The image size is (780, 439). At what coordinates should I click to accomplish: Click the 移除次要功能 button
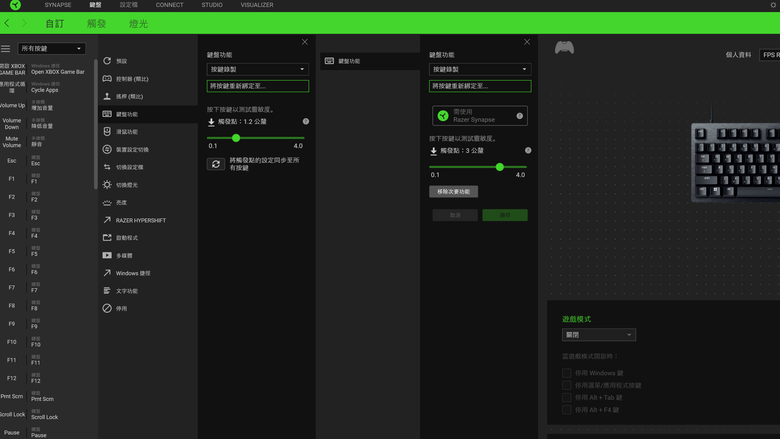tap(454, 191)
